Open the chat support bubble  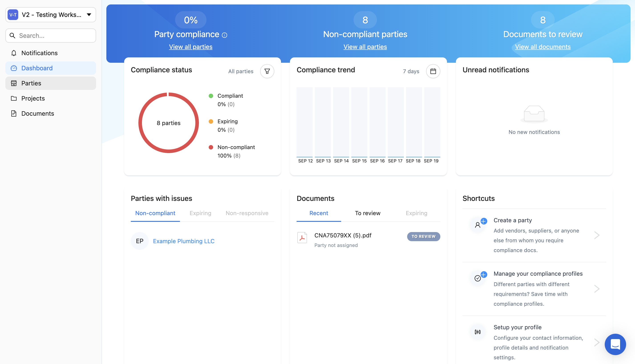point(615,344)
